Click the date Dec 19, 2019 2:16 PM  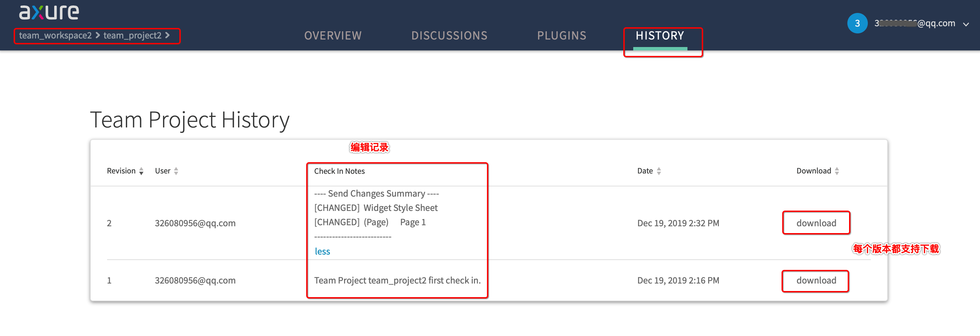(678, 280)
